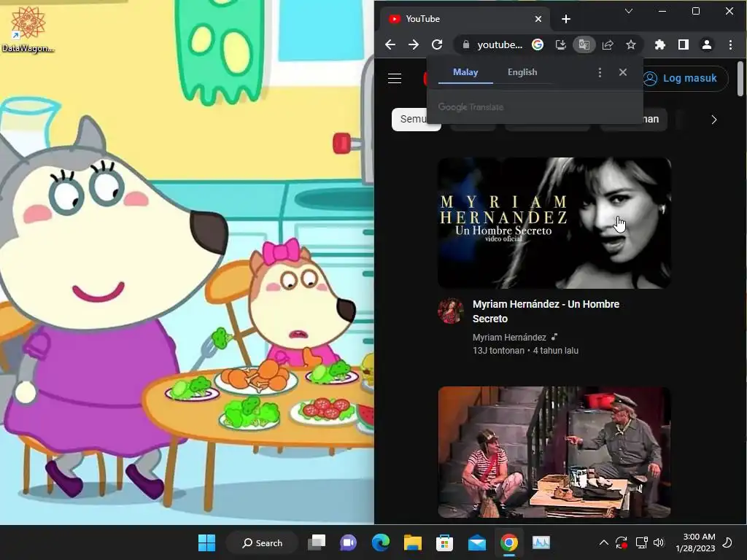The image size is (747, 560).
Task: Open DataWagon desktop shortcut
Action: 28,29
